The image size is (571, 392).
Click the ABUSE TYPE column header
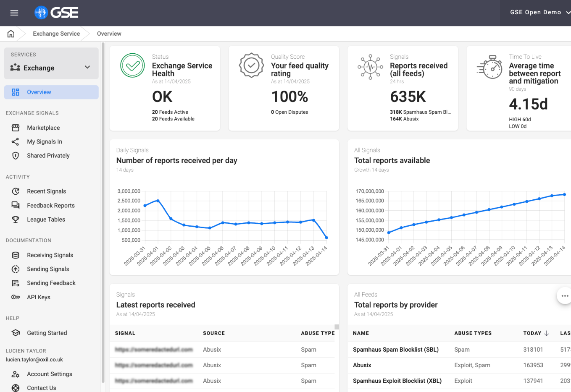[318, 333]
